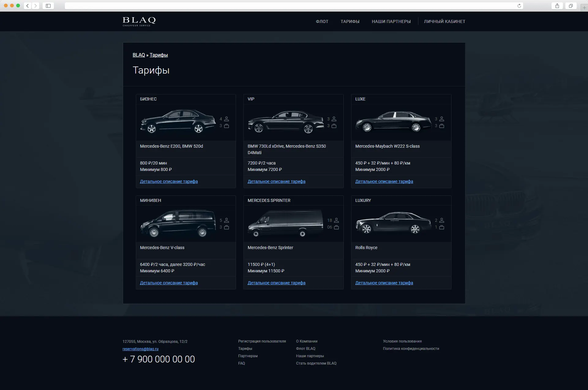The height and width of the screenshot is (390, 588).
Task: Show all tabs overview icon
Action: [x=571, y=6]
